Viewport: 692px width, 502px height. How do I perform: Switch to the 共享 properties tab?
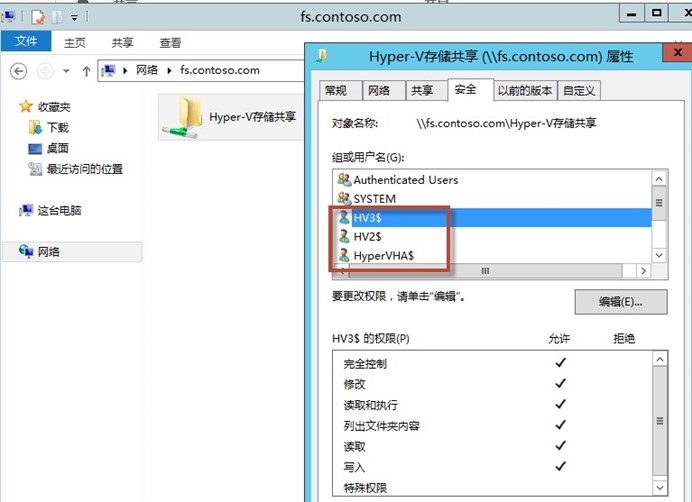click(426, 91)
